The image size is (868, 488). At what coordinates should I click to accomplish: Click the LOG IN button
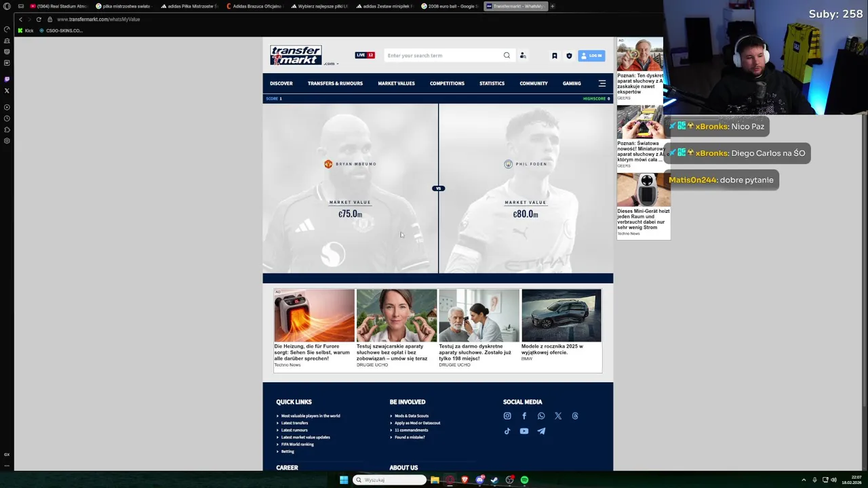point(591,56)
